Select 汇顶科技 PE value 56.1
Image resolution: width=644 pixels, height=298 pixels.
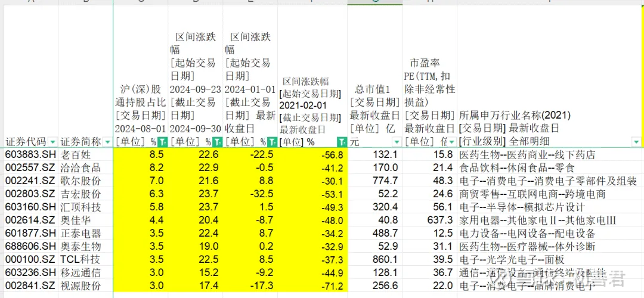[x=444, y=207]
